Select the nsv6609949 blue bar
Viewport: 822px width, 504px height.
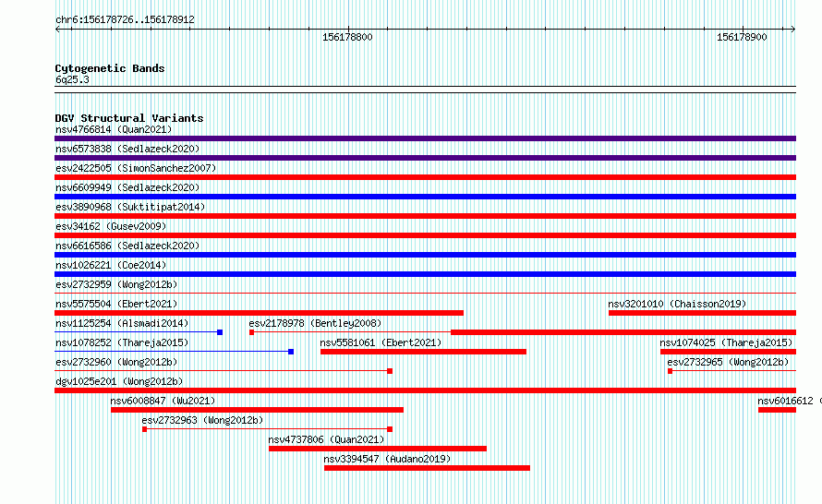click(x=425, y=197)
